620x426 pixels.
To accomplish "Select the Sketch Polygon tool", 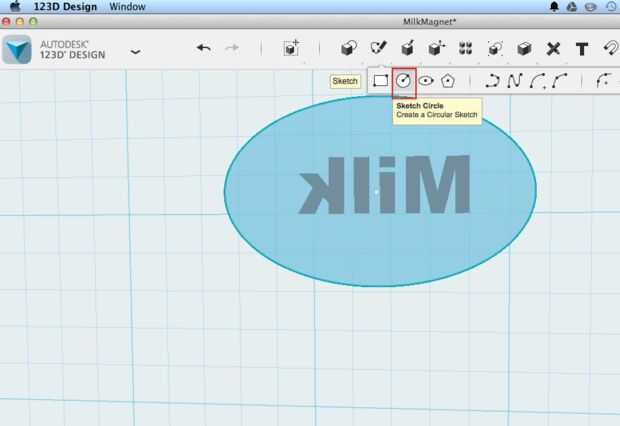I will pos(448,81).
